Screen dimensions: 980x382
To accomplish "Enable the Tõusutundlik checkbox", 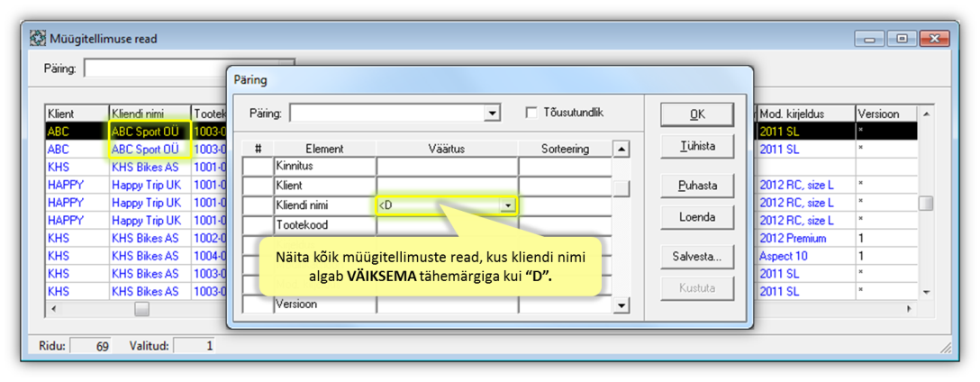I will point(531,113).
